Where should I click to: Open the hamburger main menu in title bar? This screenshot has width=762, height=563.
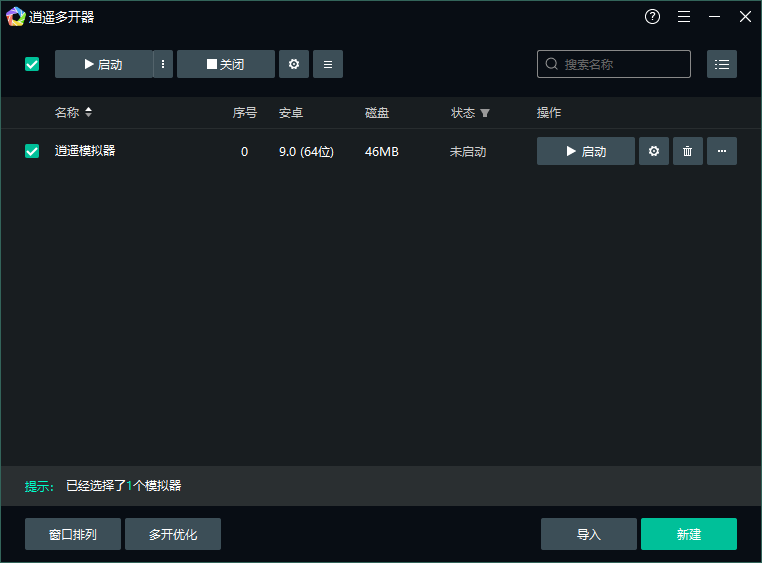pyautogui.click(x=684, y=17)
